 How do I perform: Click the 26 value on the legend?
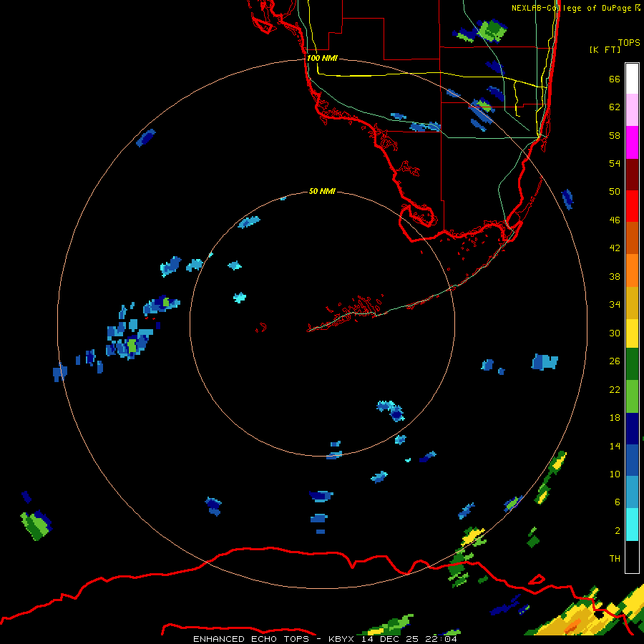[615, 361]
